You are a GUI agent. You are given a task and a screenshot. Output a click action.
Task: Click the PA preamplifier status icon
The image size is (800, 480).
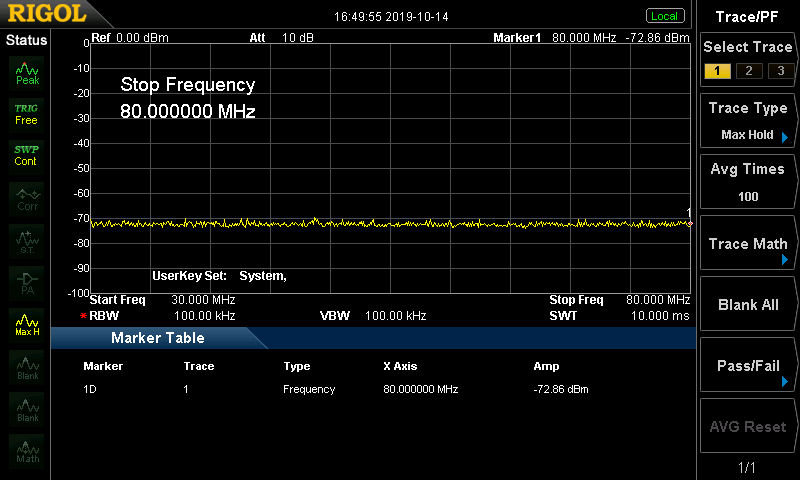click(x=27, y=281)
